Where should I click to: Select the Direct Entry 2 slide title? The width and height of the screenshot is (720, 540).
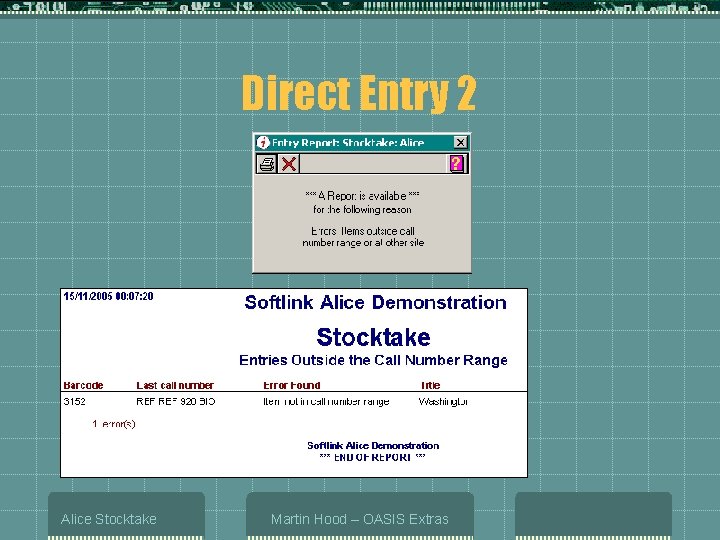[x=359, y=93]
